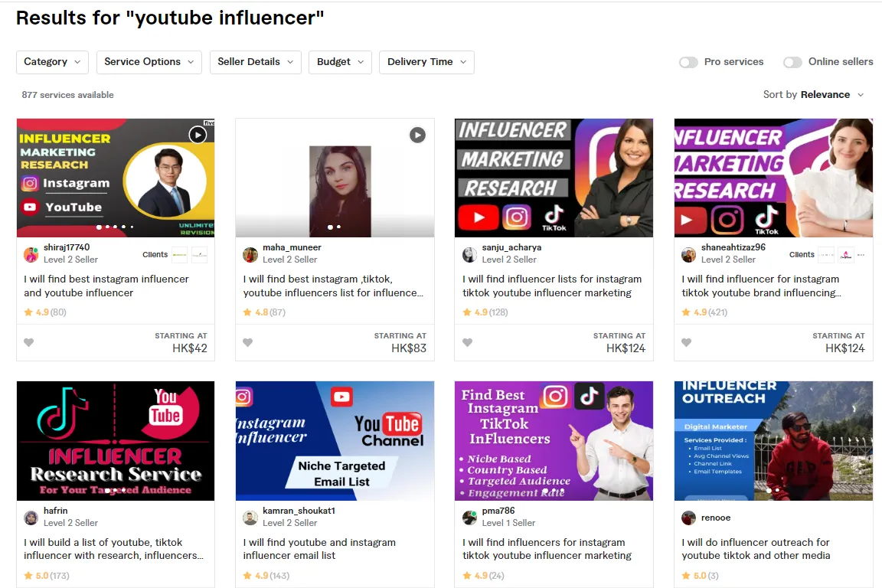Open gig 'I will find best instagram influencer and youtube influencer'
Viewport: 882px width, 588px height.
(x=106, y=286)
